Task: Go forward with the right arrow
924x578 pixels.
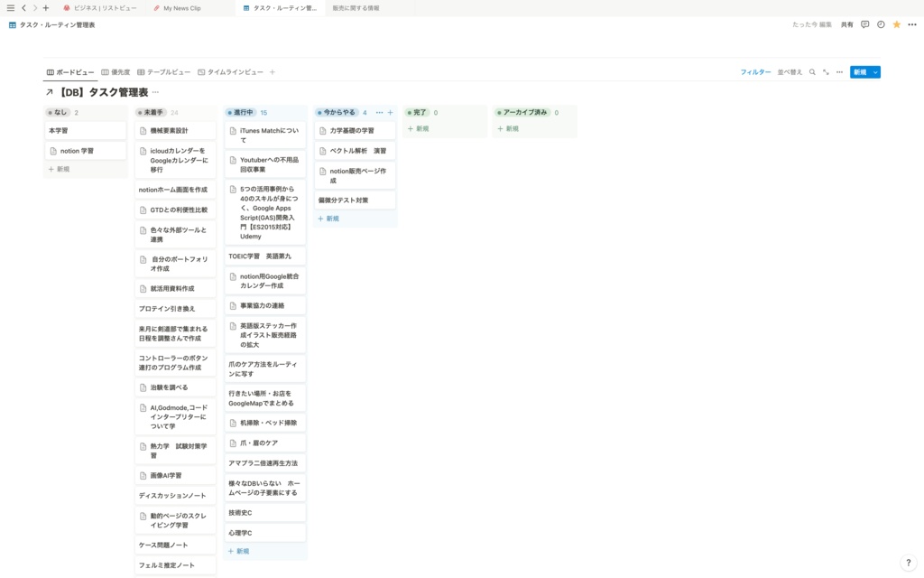Action: click(x=35, y=7)
